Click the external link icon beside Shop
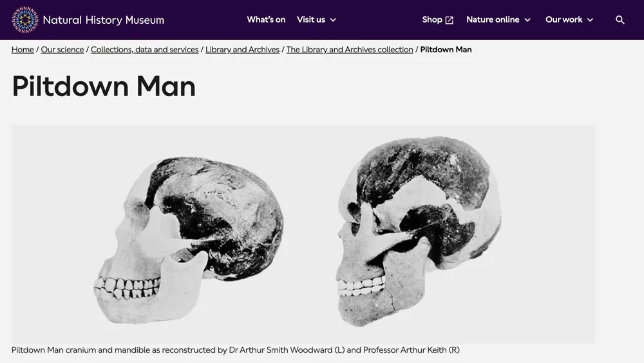 (x=450, y=20)
